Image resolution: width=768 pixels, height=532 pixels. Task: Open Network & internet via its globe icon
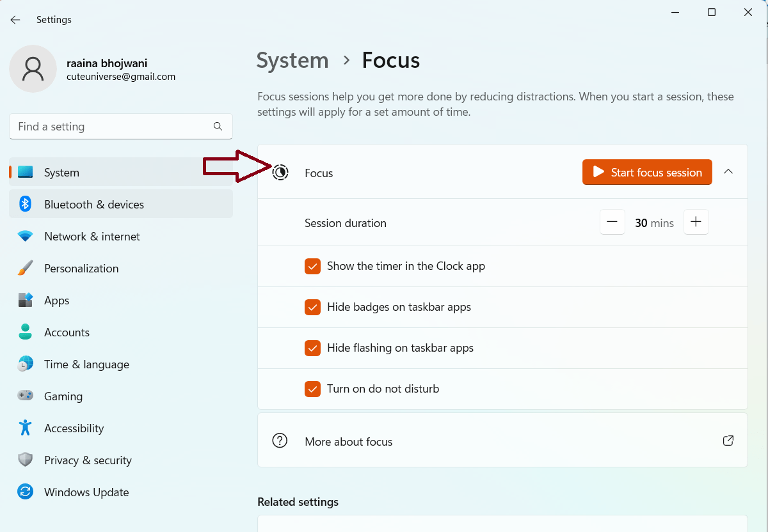25,236
